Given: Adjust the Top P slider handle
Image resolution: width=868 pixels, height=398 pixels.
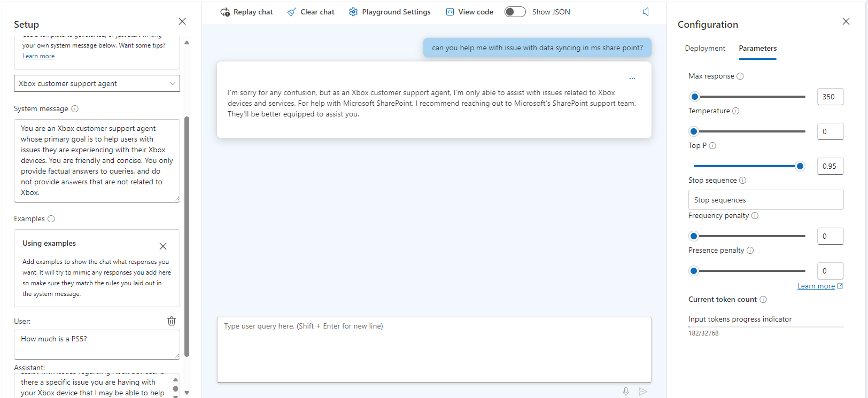Looking at the screenshot, I should [x=800, y=166].
